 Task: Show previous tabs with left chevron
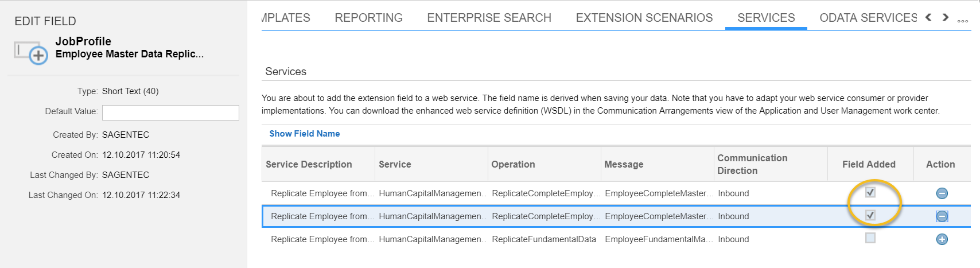pos(928,17)
